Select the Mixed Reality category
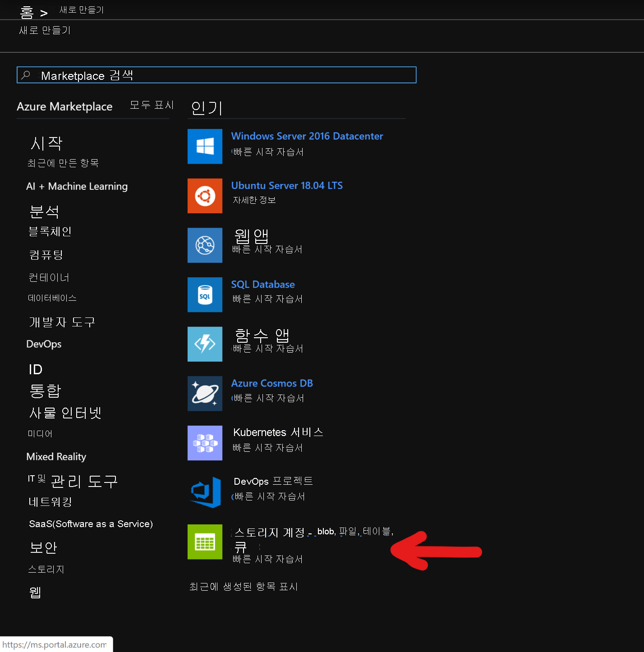Viewport: 644px width, 652px height. click(x=56, y=457)
